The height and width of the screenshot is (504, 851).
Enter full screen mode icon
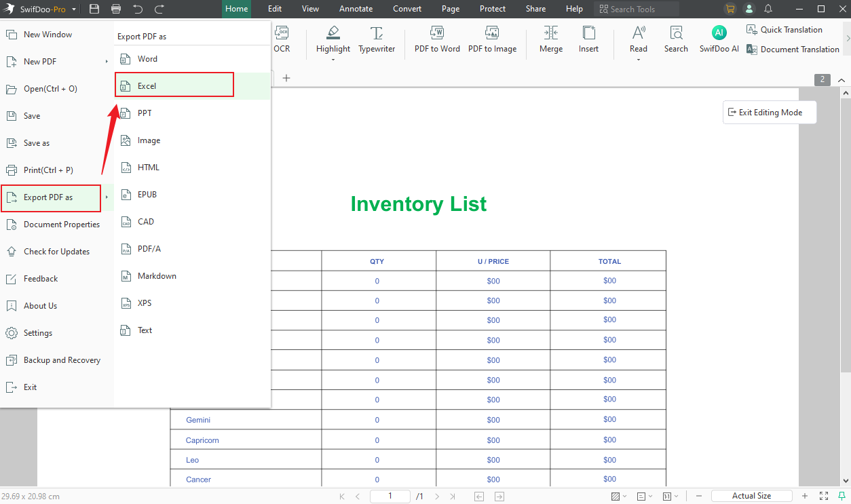pos(824,497)
